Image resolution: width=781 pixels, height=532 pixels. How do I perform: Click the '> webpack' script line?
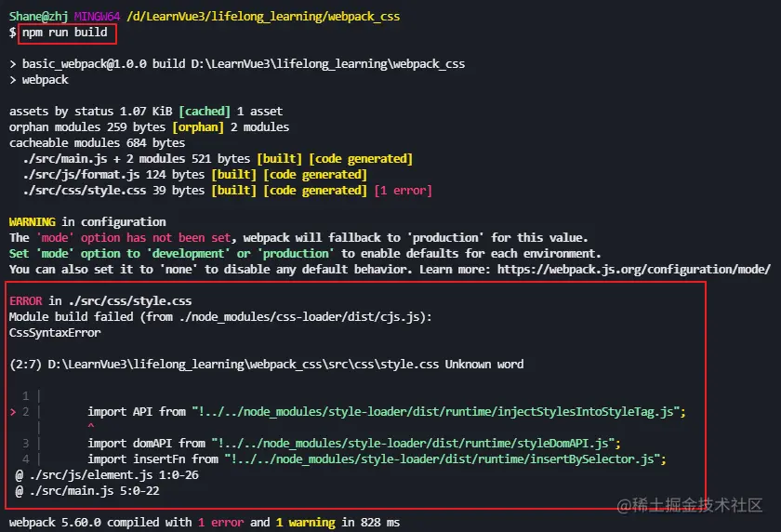tap(39, 80)
